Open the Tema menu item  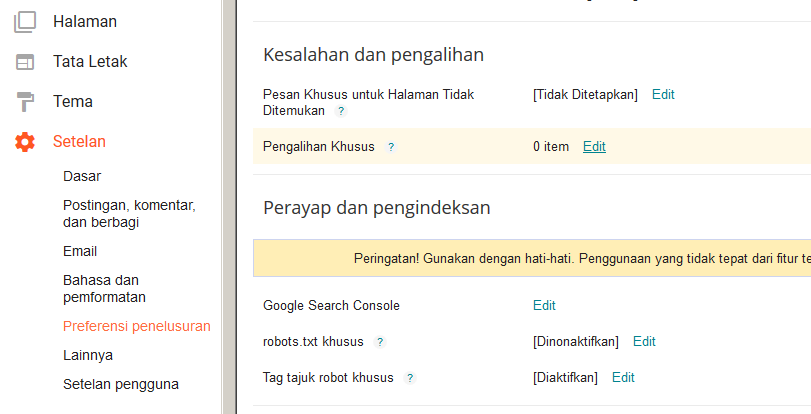pos(73,101)
